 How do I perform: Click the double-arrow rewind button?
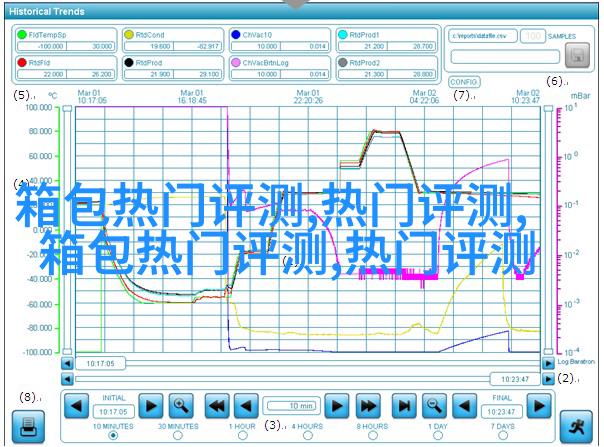pyautogui.click(x=217, y=406)
